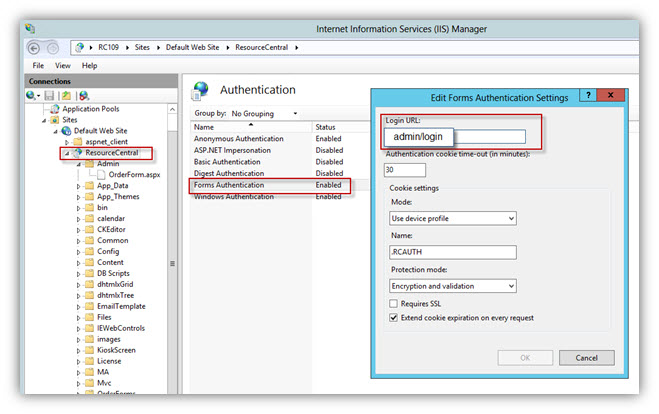659x414 pixels.
Task: Uncheck Extend cookie expiration on every request
Action: pyautogui.click(x=393, y=318)
